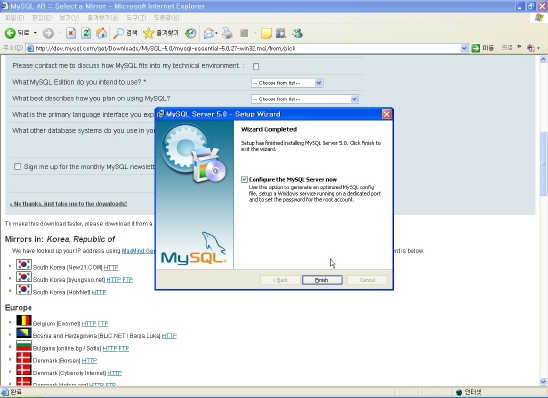Click the page icon in the address bar
Viewport: 548px width, 398px height.
tap(30, 48)
